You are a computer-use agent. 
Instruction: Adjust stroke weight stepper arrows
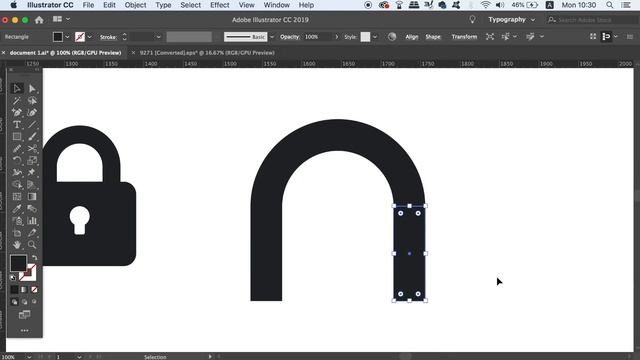[x=124, y=37]
